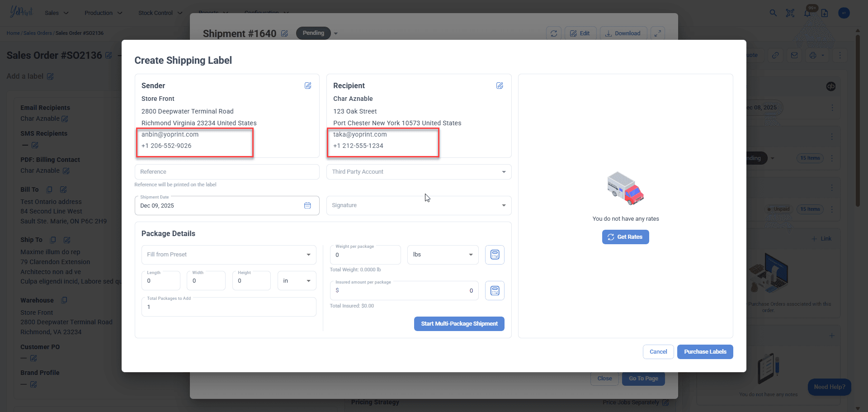
Task: Click the Purchase Labels button
Action: click(x=705, y=352)
